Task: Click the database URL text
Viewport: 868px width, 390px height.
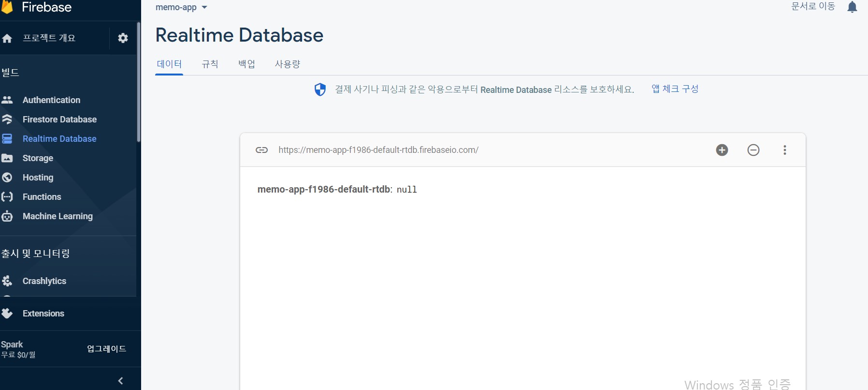Action: coord(378,150)
